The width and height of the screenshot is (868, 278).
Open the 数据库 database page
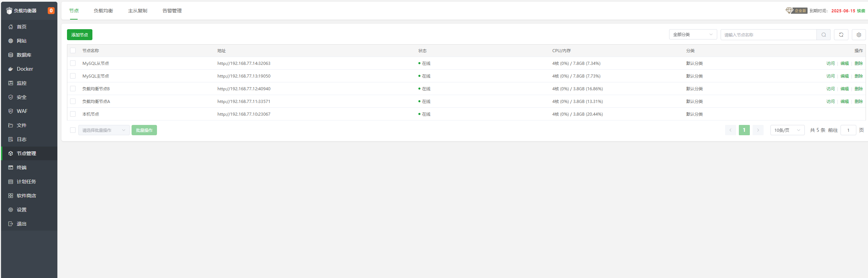(x=24, y=55)
